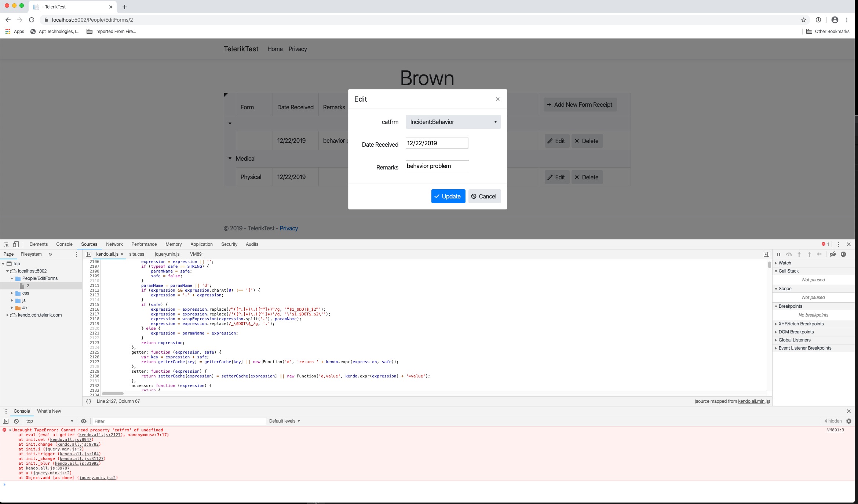This screenshot has height=504, width=858.
Task: Click the code editor horizontal scrollbar
Action: tap(113, 394)
